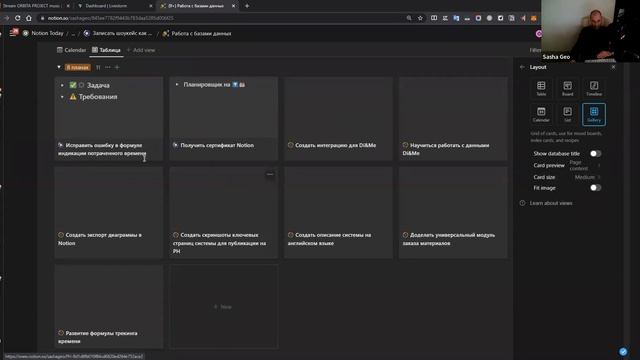Select the Gallery layout icon
This screenshot has height=360, width=640.
point(594,114)
